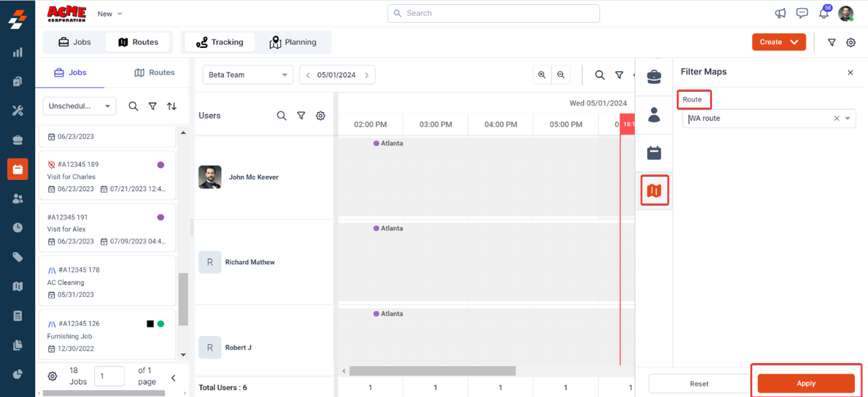Open the Create button dropdown
This screenshot has width=868, height=397.
coord(794,42)
